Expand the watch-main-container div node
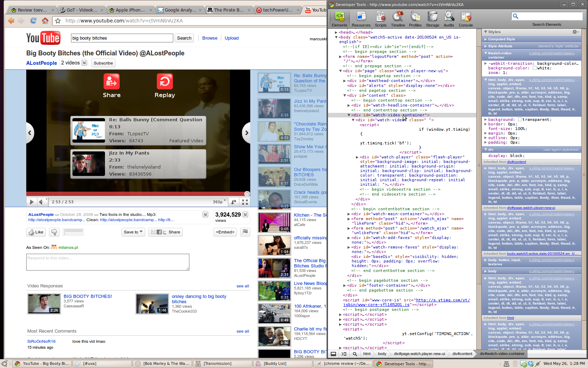 pos(349,214)
